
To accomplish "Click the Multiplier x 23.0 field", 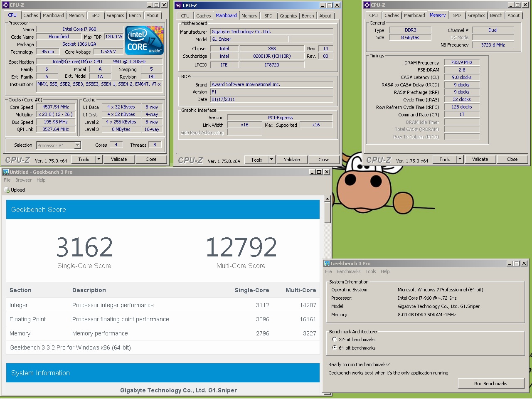I will (56, 114).
